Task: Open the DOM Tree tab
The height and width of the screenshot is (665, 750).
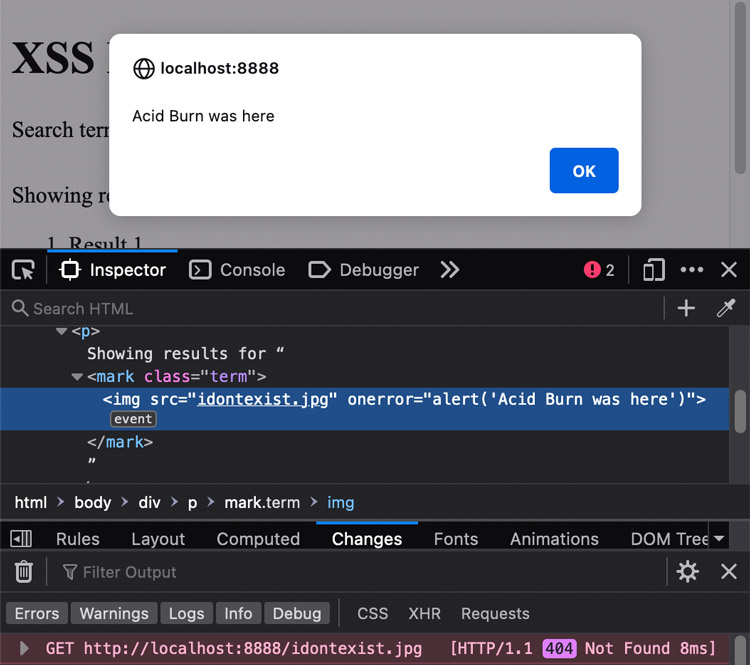Action: 669,539
